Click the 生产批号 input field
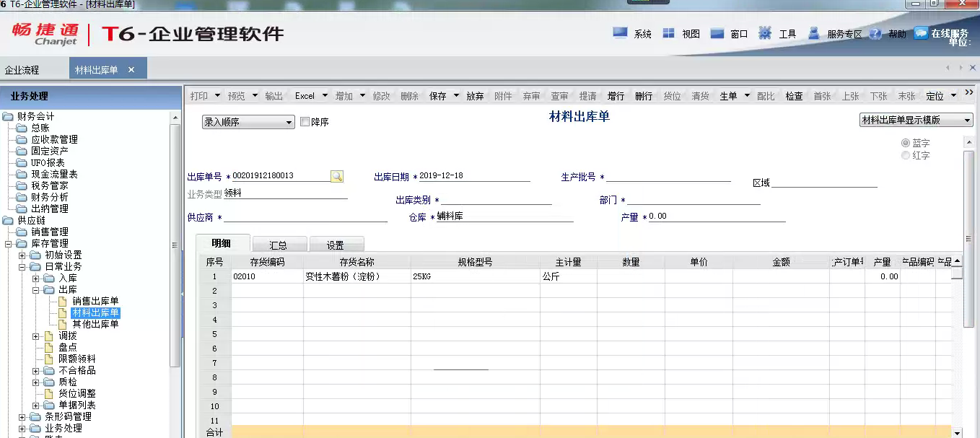980x438 pixels. click(x=668, y=177)
